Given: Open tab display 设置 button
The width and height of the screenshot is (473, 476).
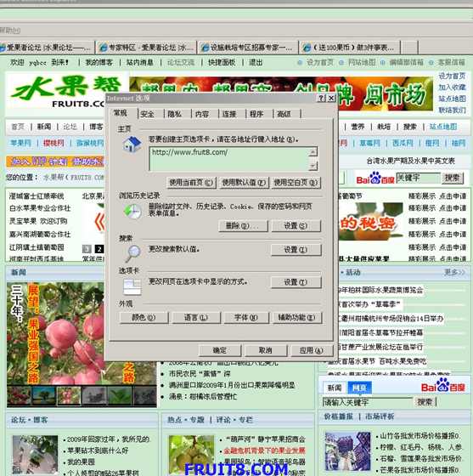Looking at the screenshot, I should (296, 282).
